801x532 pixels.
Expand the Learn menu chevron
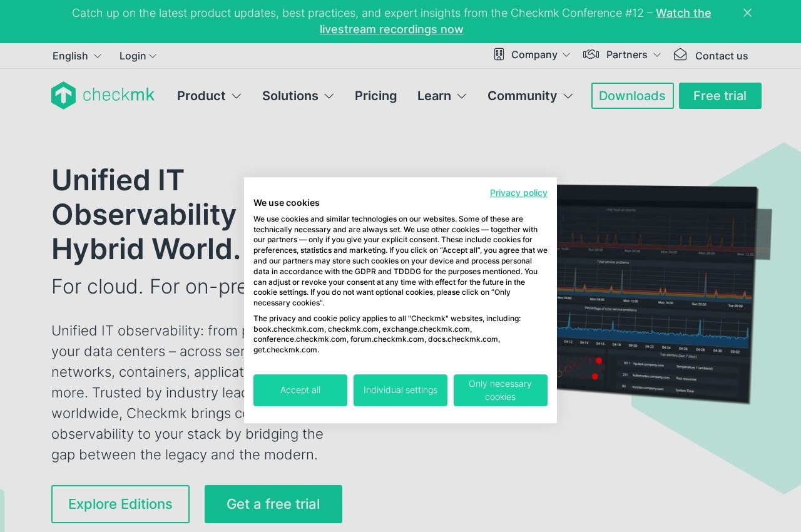(462, 96)
